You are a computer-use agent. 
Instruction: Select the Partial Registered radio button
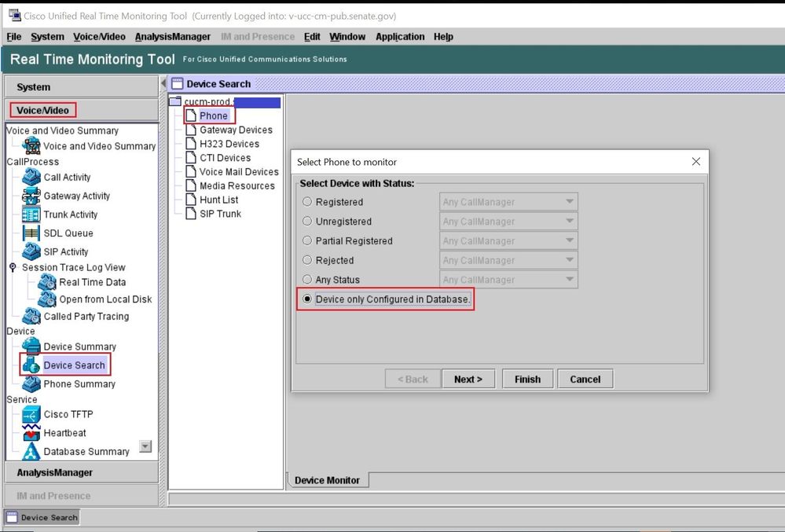(x=307, y=240)
